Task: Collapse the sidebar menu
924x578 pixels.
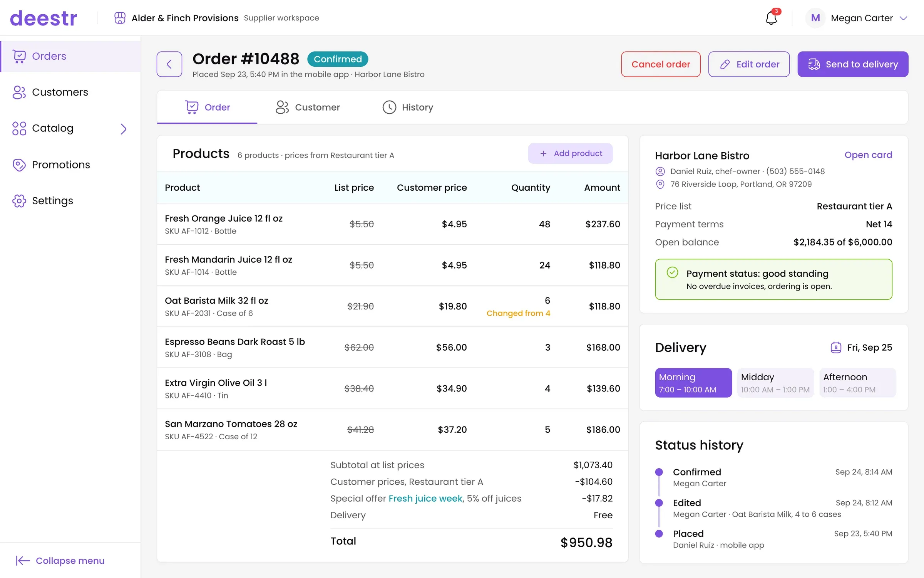Action: [x=60, y=560]
